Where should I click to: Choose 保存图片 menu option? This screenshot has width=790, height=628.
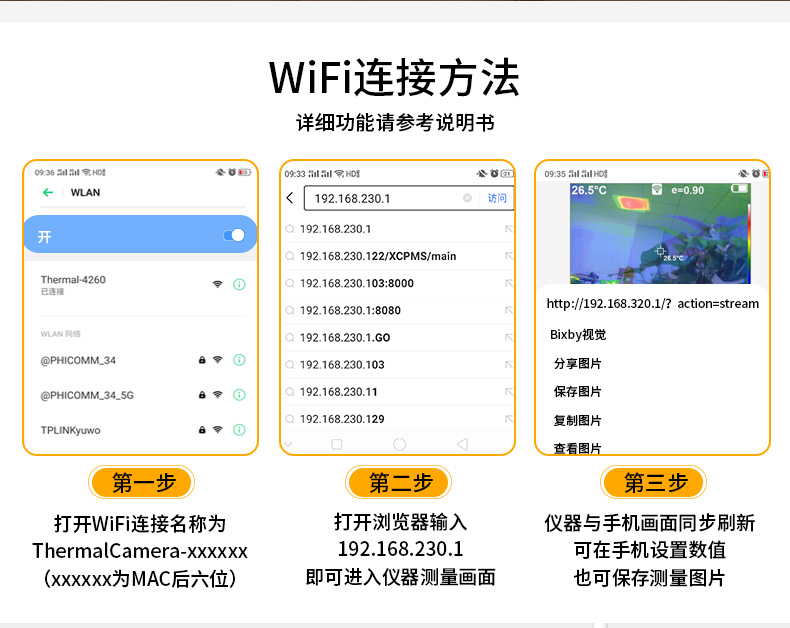pyautogui.click(x=578, y=391)
